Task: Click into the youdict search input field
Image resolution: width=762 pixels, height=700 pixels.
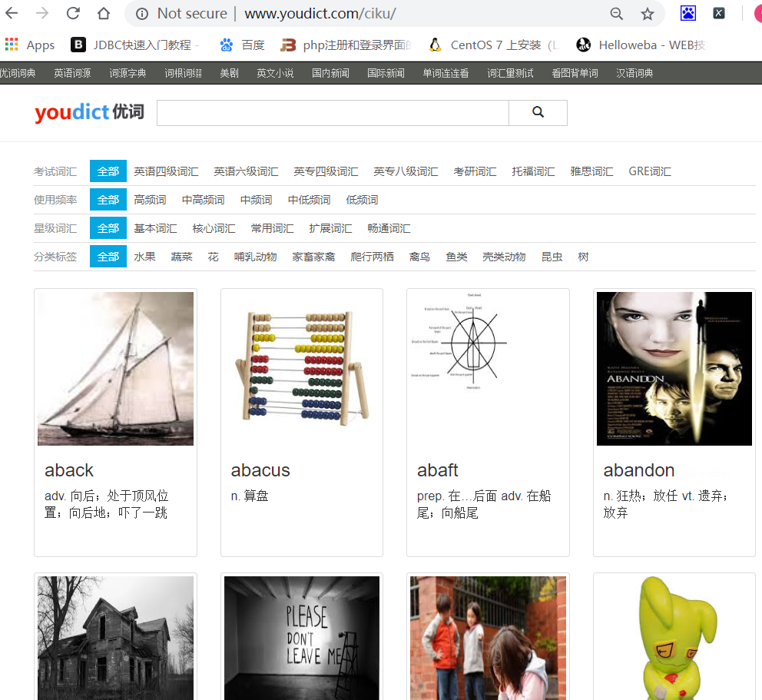Action: [333, 113]
